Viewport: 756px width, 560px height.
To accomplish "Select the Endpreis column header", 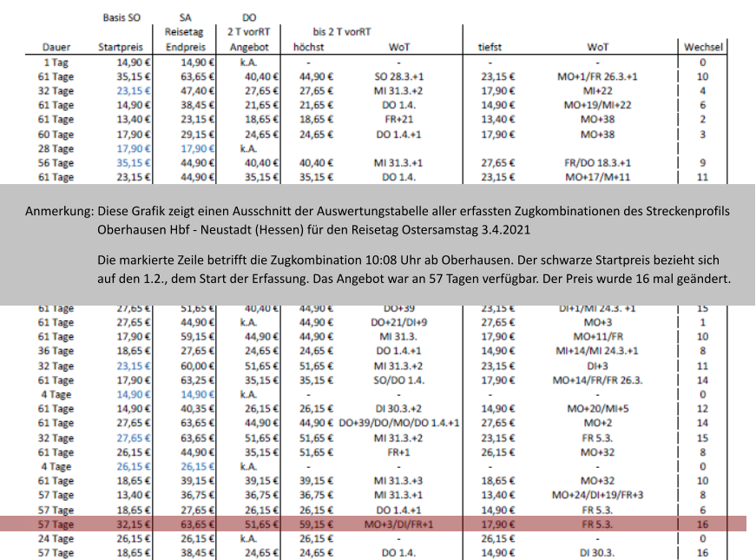I will click(185, 47).
